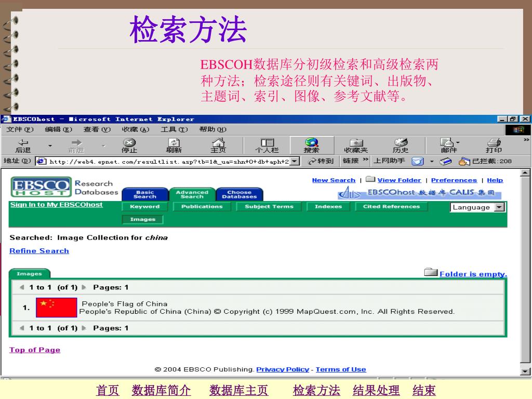Click the Keyword button

144,206
